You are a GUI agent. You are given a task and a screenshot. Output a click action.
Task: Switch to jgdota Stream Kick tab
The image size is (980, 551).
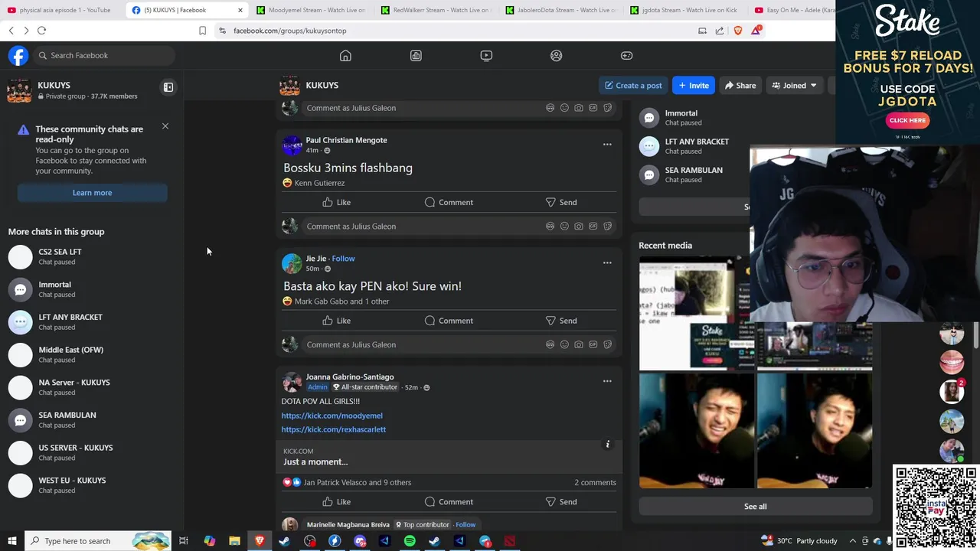[684, 10]
